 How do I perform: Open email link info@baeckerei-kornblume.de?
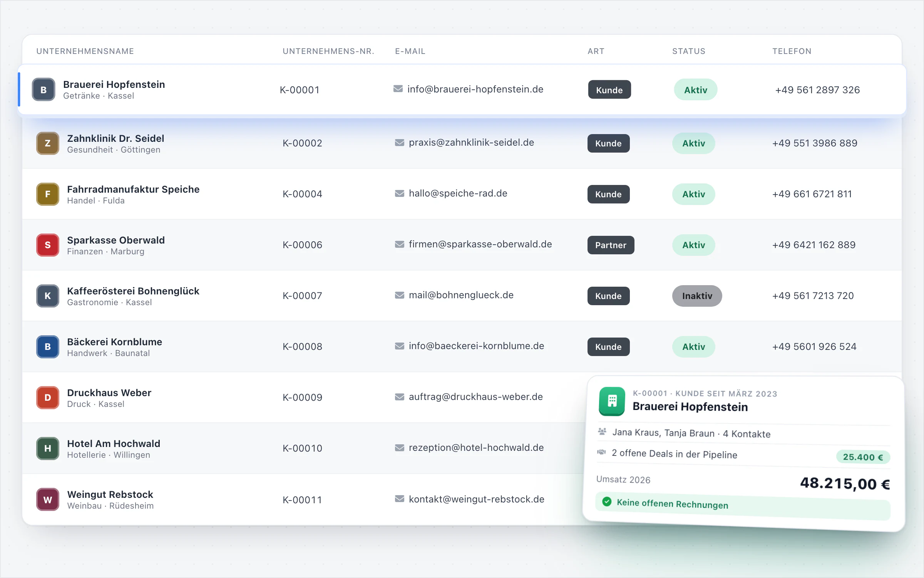coord(477,346)
